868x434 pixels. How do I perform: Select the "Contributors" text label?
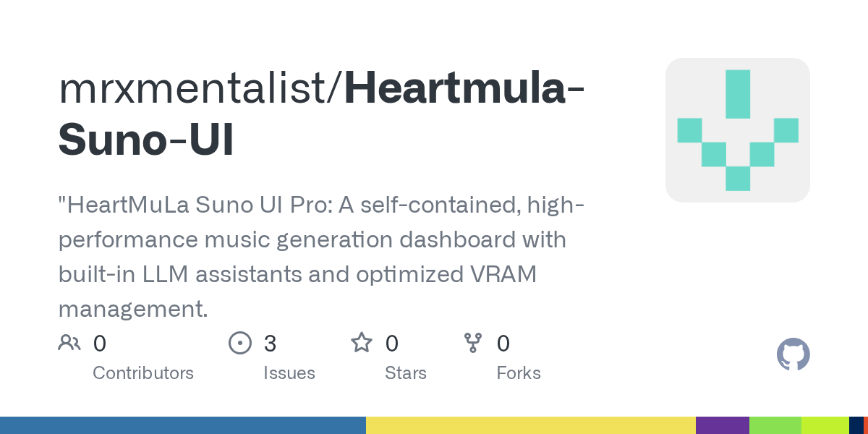tap(143, 373)
